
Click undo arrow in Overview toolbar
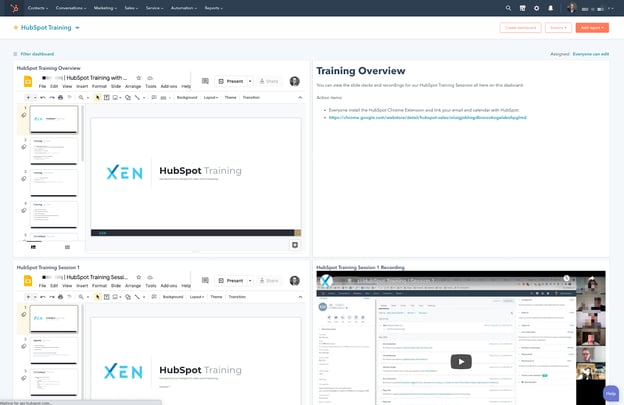pos(43,97)
